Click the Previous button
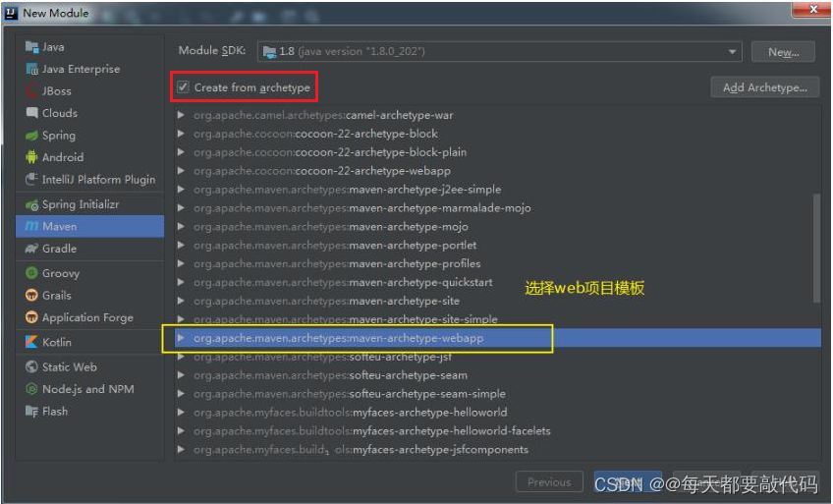Screen dimensions: 833x504 (549, 481)
